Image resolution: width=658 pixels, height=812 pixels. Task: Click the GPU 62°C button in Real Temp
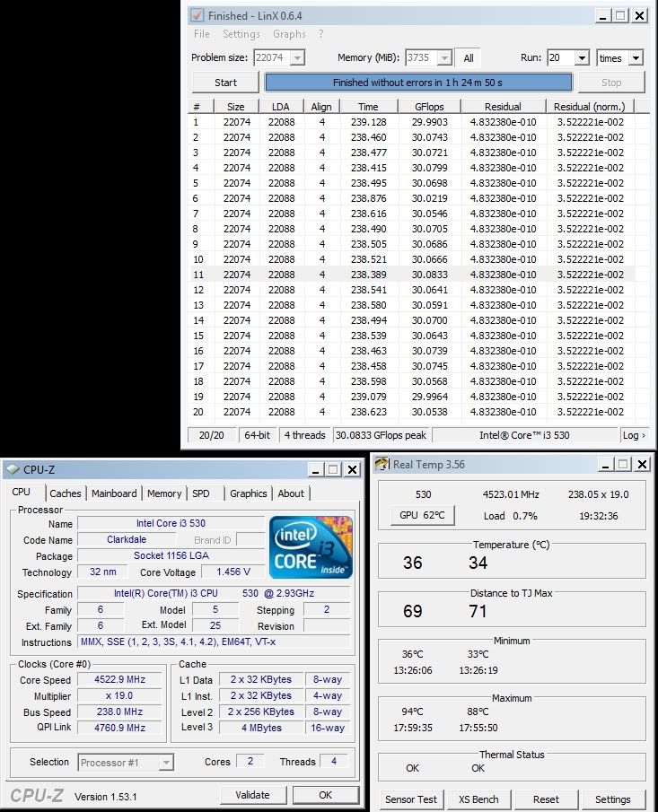(422, 515)
